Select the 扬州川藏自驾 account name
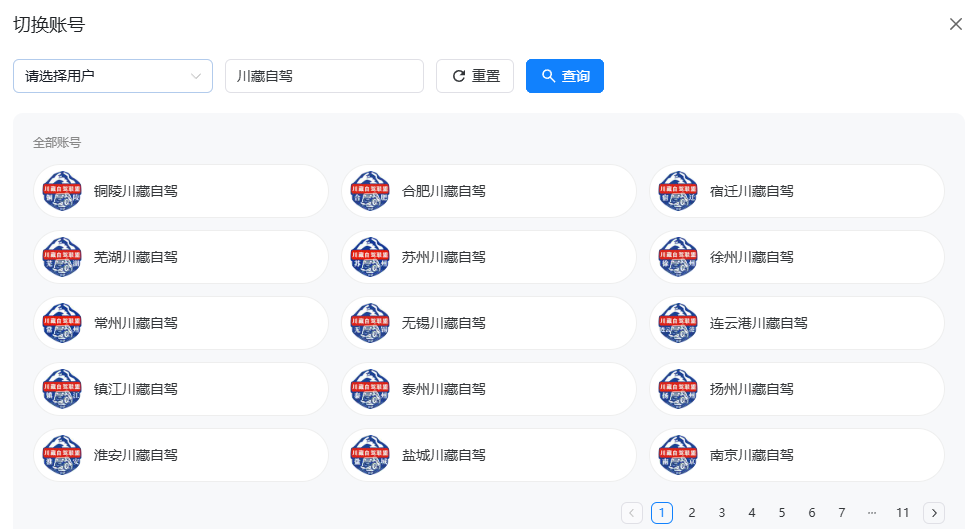This screenshot has height=529, width=975. tap(752, 389)
